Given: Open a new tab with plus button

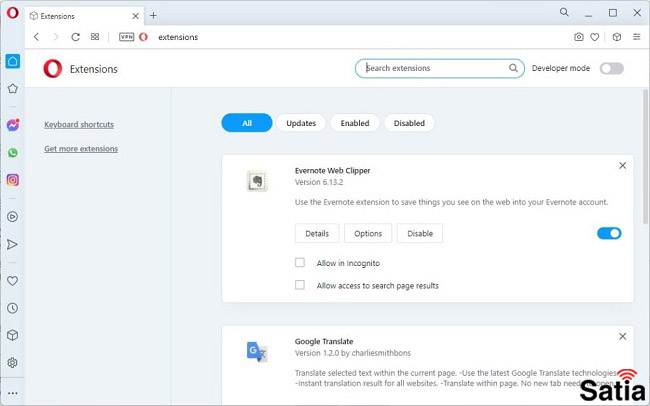Looking at the screenshot, I should coord(153,16).
